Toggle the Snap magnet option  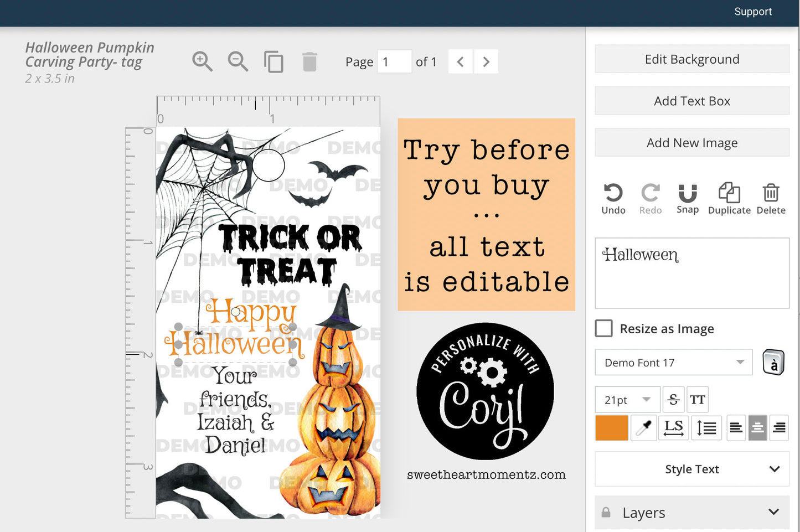tap(687, 198)
